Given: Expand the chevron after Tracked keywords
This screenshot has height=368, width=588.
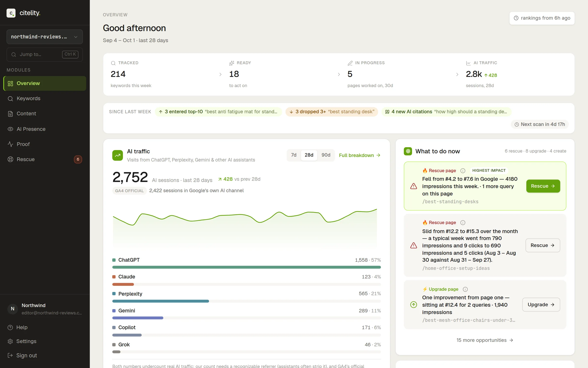Looking at the screenshot, I should click(x=220, y=74).
